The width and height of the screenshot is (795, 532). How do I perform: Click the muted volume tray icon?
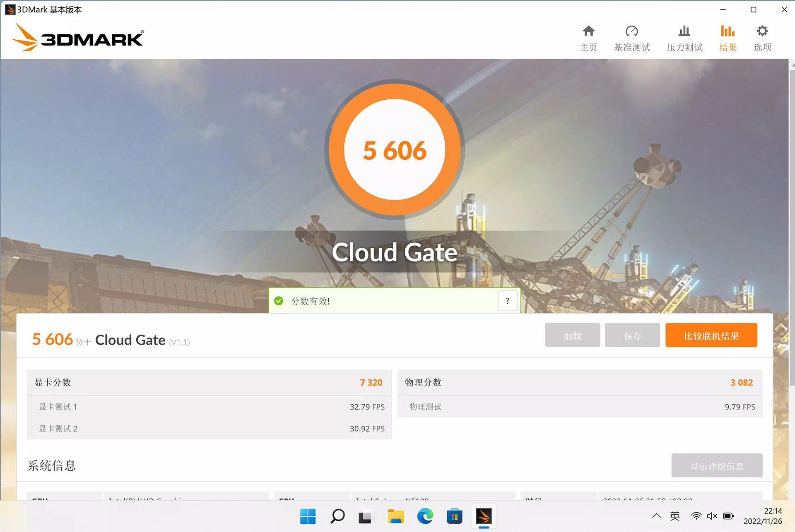[x=712, y=515]
